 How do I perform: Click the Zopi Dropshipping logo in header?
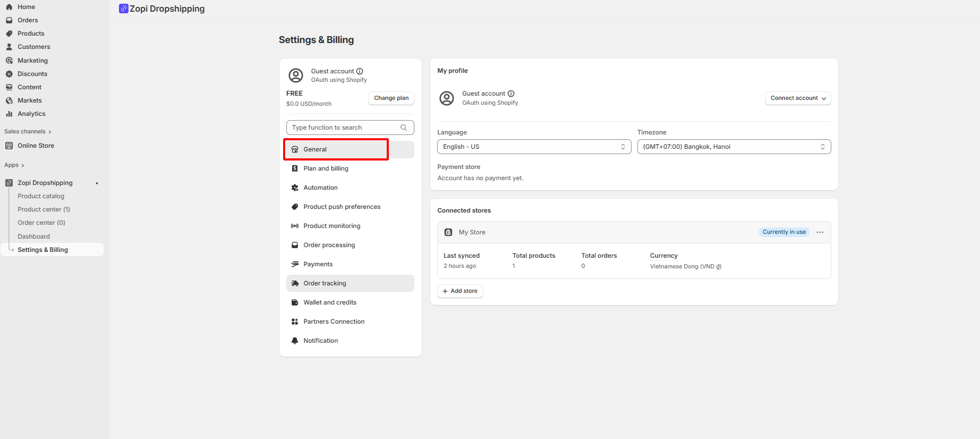pos(124,9)
